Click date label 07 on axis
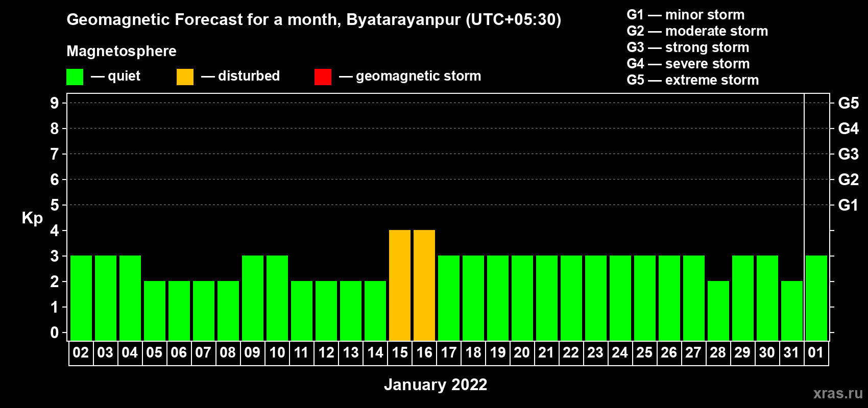 point(203,352)
